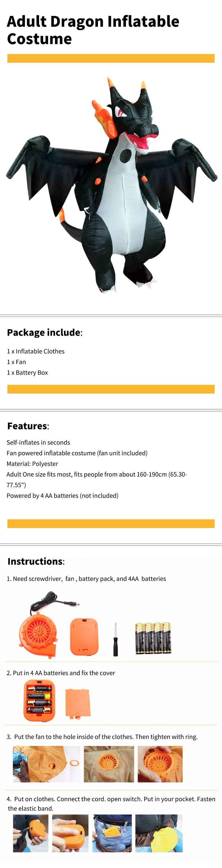
Task: Click the orange bar under the title
Action: click(111, 58)
